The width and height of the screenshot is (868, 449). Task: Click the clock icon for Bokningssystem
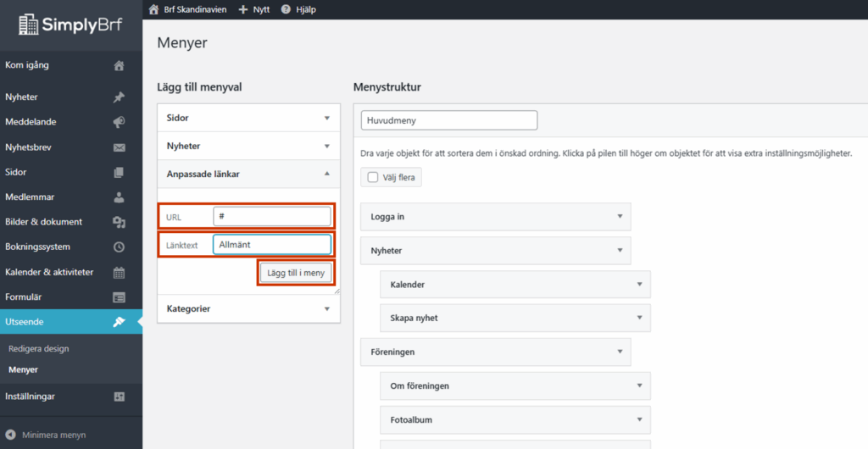click(x=119, y=247)
